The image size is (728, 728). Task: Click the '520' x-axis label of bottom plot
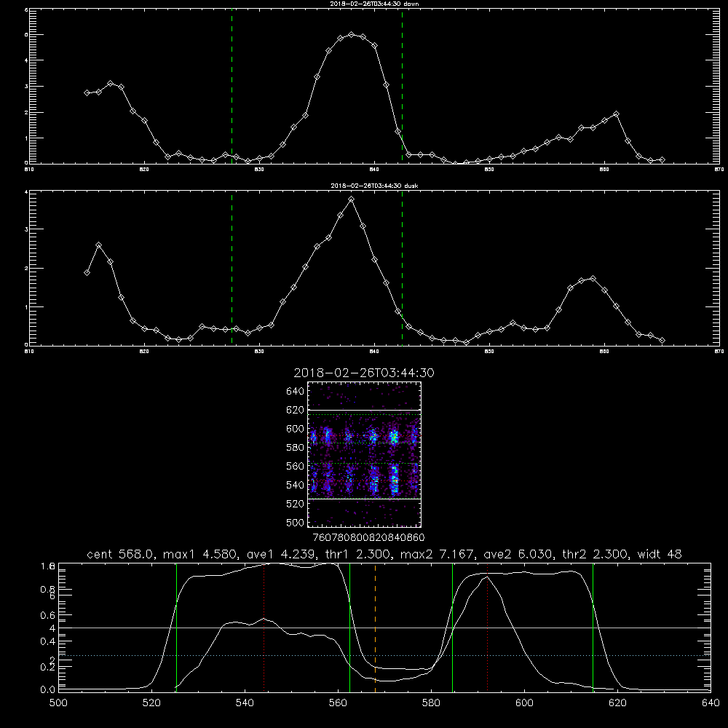click(x=151, y=703)
